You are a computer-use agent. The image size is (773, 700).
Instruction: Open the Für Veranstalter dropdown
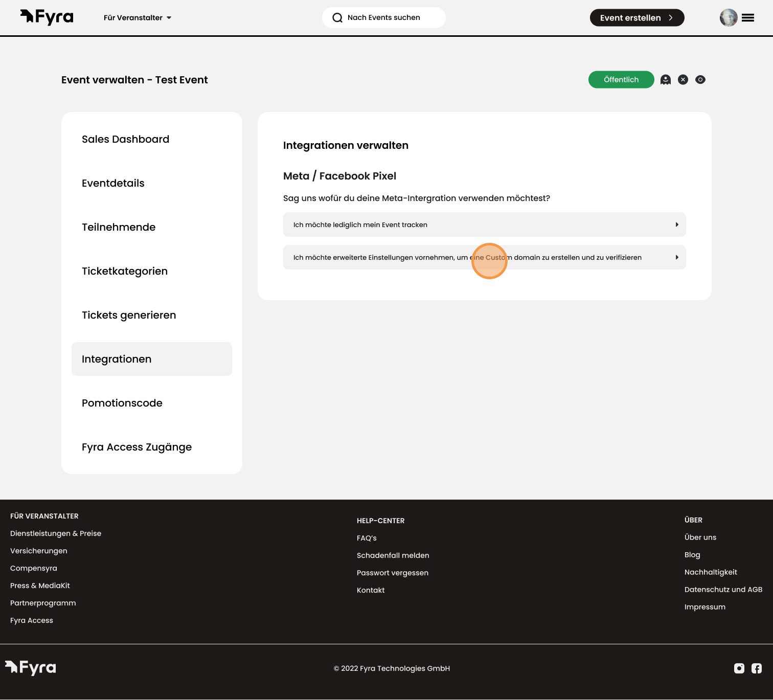coord(137,17)
